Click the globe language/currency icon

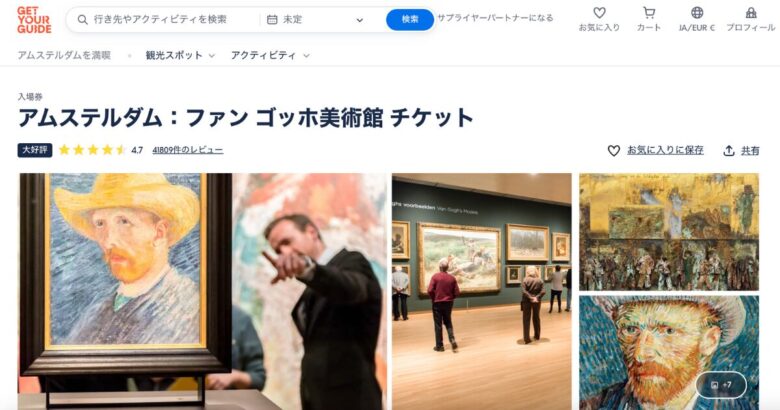click(x=697, y=13)
